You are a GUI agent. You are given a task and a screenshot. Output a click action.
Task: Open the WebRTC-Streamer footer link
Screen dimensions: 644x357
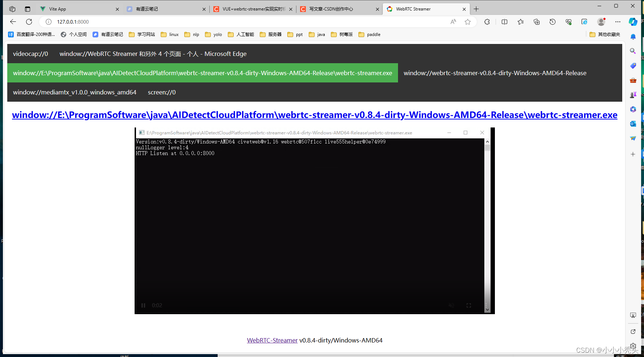click(272, 340)
